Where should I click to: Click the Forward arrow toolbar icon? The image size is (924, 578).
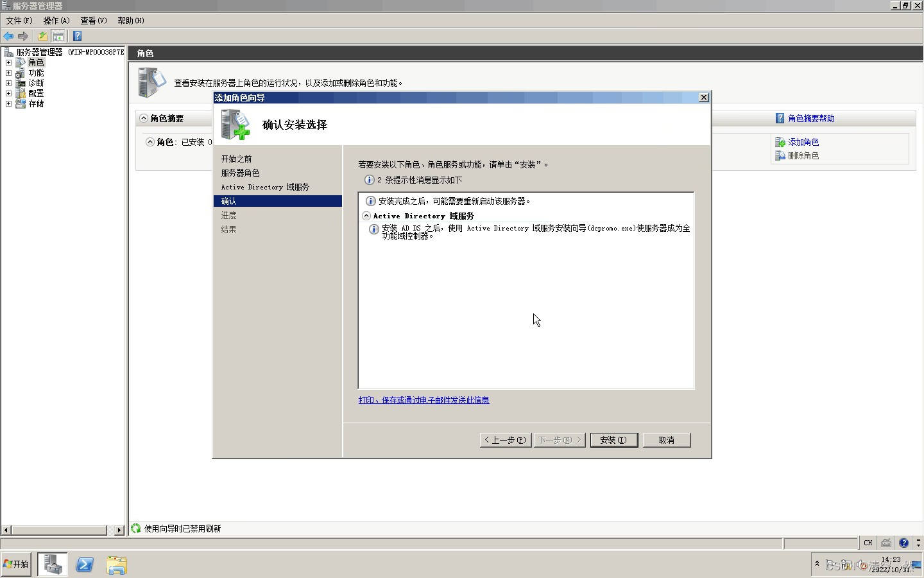[x=23, y=37]
